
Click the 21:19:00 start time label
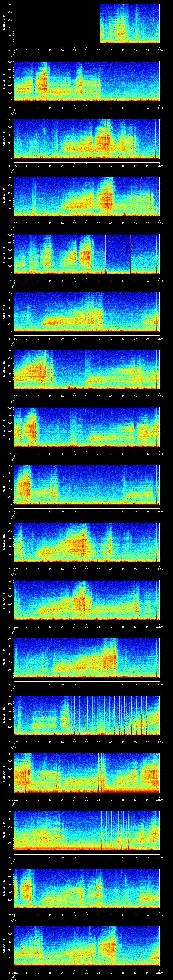tap(13, 627)
